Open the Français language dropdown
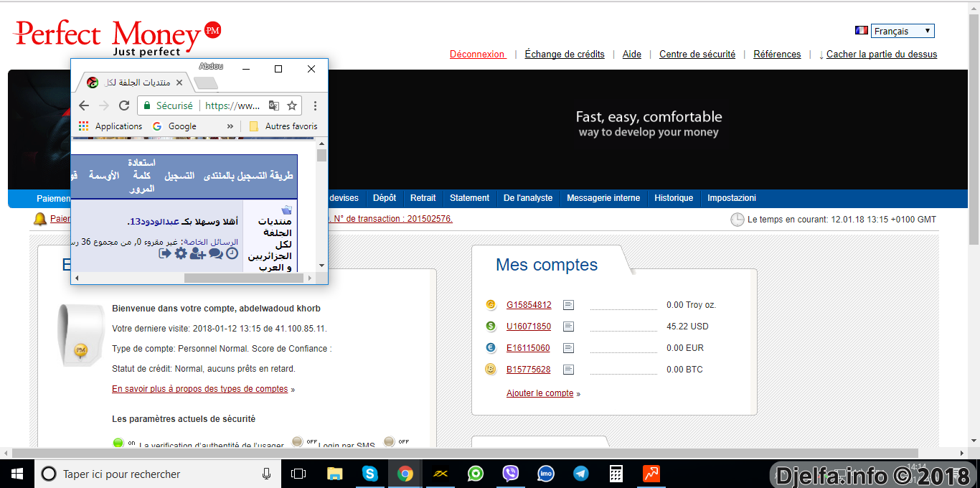This screenshot has height=488, width=980. 903,31
